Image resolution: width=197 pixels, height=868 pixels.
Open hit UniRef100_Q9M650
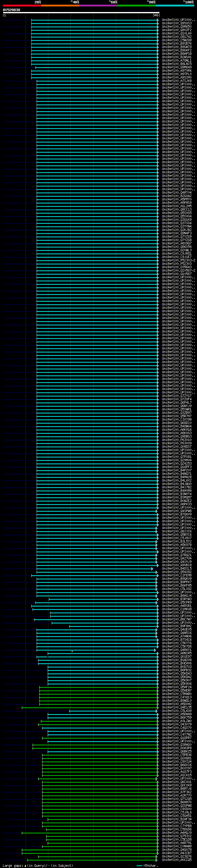[177, 26]
